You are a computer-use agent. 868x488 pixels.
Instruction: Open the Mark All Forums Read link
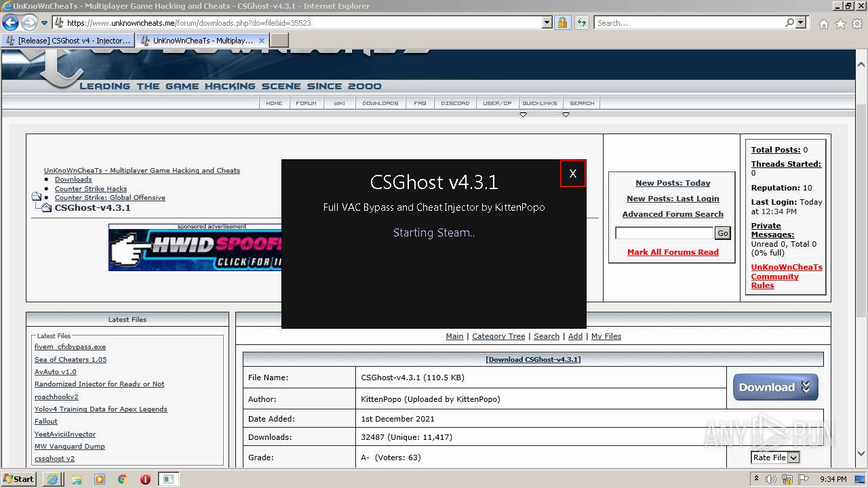(x=673, y=252)
